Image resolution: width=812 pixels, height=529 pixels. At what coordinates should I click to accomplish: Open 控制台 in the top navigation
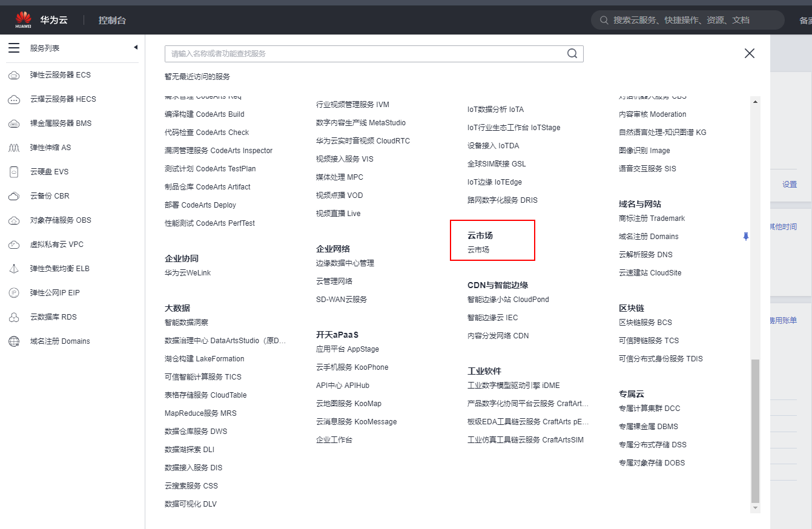(x=112, y=20)
